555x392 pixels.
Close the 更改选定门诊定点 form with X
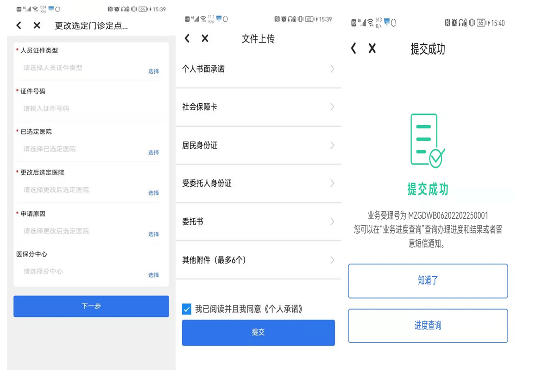tap(37, 25)
